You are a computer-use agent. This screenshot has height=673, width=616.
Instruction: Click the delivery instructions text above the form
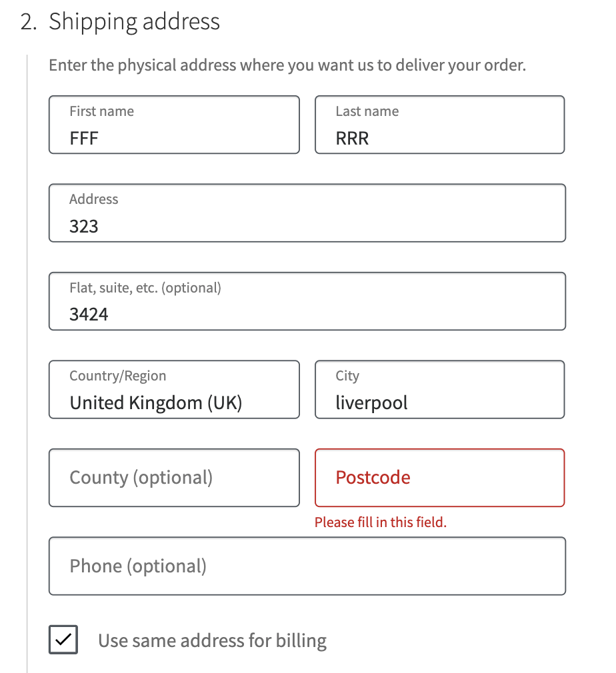[x=287, y=65]
